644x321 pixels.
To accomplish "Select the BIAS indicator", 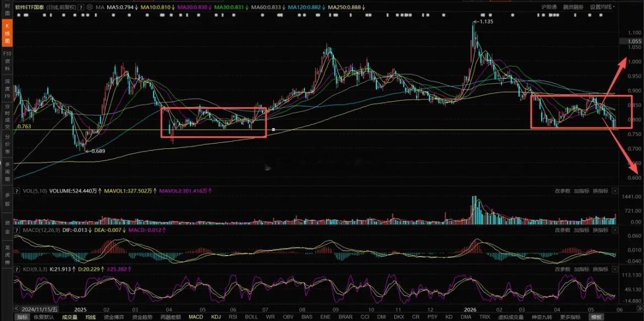I will point(307,317).
